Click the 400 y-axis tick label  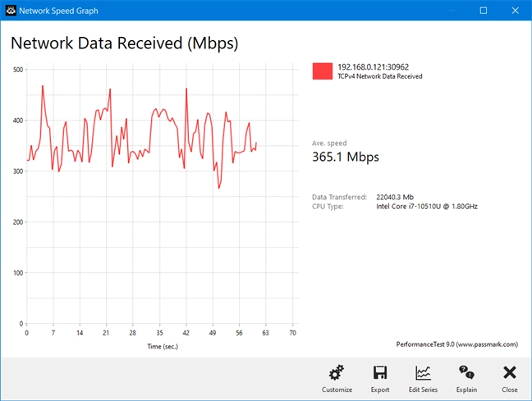click(x=18, y=121)
